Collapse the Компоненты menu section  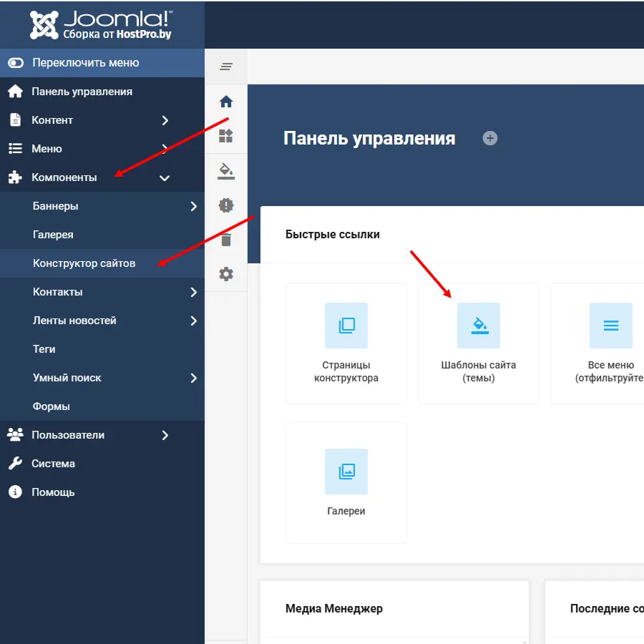165,177
